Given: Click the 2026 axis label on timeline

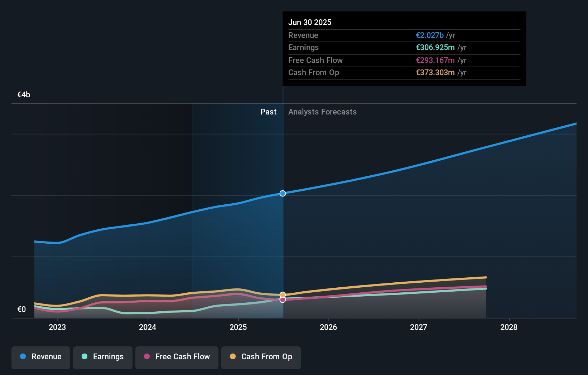Looking at the screenshot, I should point(328,327).
